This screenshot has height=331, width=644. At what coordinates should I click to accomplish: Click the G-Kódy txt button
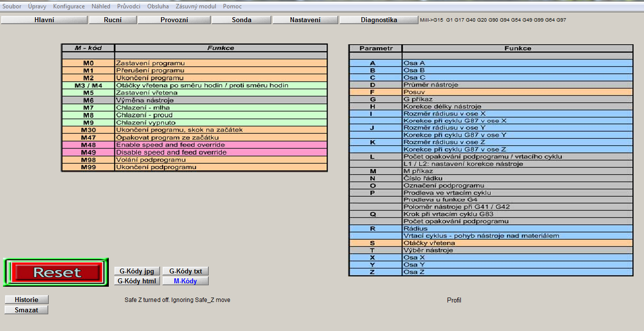pos(186,271)
